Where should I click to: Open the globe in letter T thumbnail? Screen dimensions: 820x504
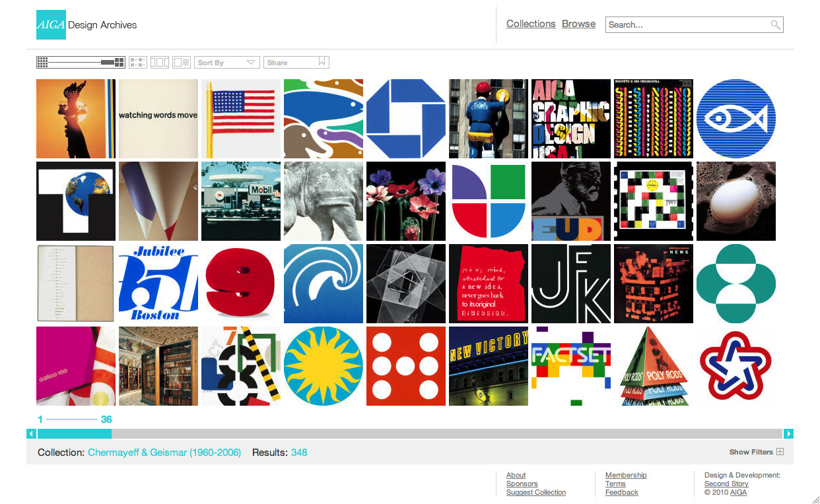pyautogui.click(x=76, y=201)
